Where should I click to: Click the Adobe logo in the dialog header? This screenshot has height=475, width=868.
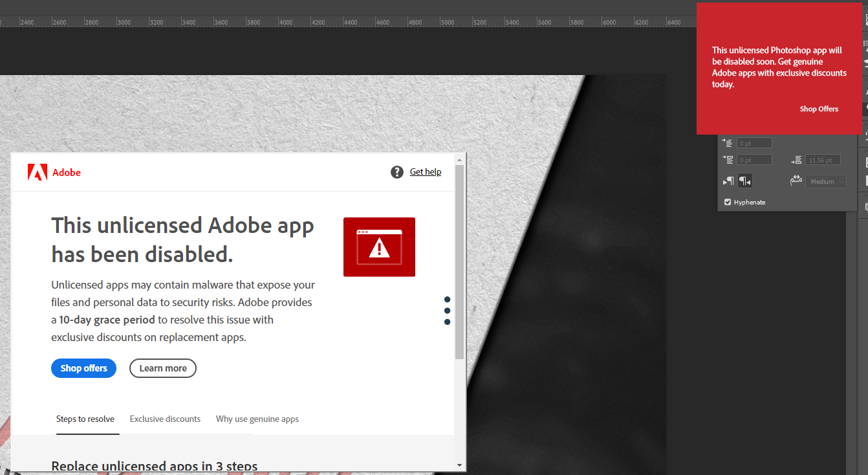tap(38, 172)
